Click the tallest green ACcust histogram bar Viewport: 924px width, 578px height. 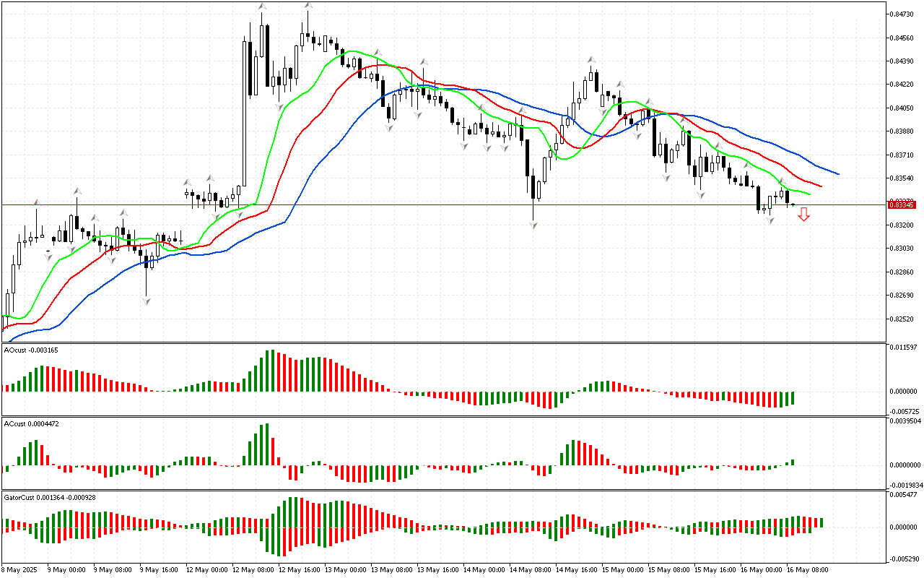(x=266, y=444)
